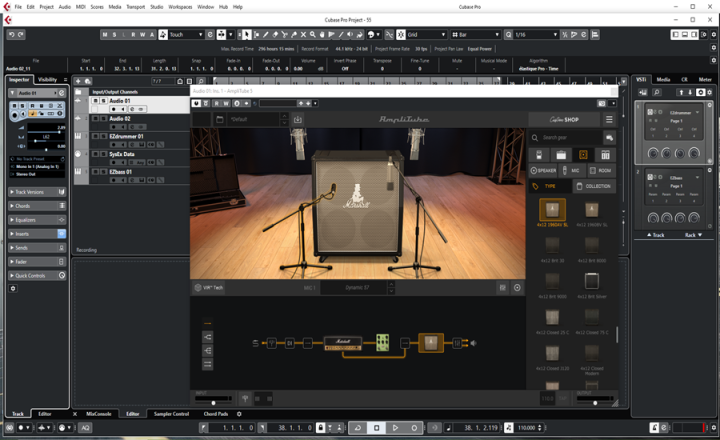
Task: Select the cabinet block in signal chain
Action: [431, 343]
